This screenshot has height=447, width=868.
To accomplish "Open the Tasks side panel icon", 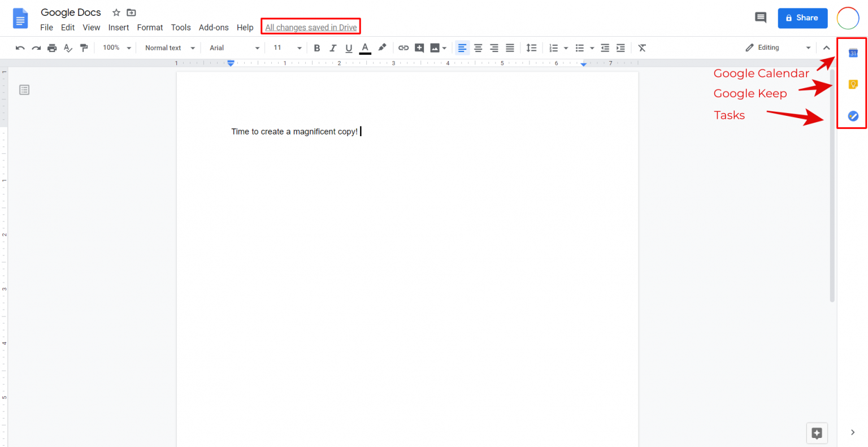I will coord(853,116).
